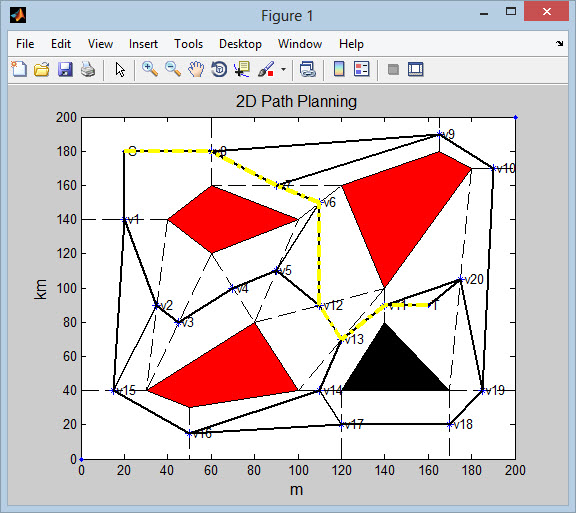Open the Desktop menu

[x=240, y=44]
